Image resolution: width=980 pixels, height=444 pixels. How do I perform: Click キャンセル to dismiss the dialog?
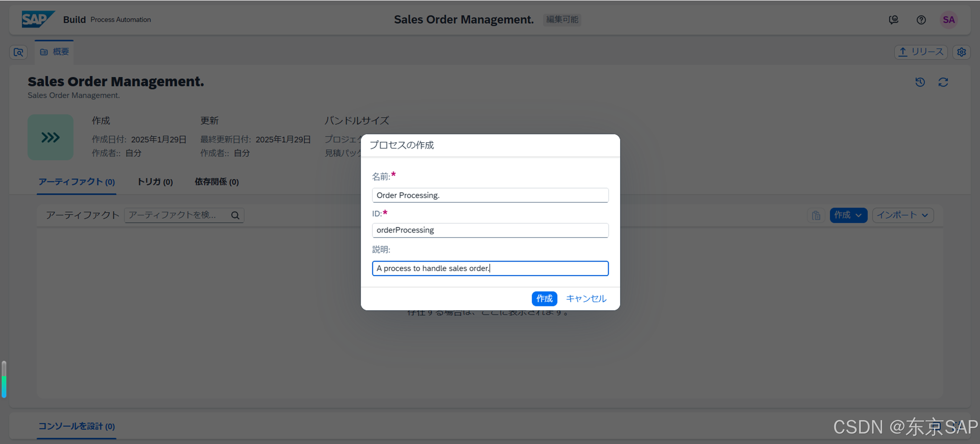coord(586,299)
